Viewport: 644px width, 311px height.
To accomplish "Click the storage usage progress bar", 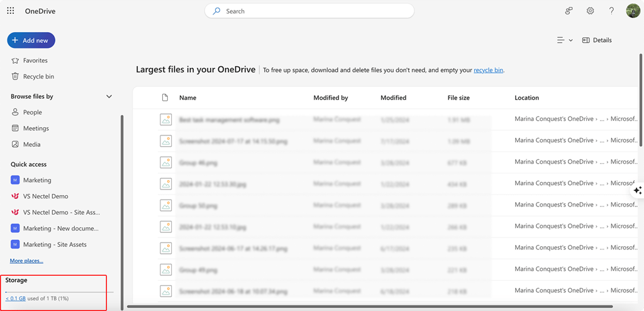I will tap(60, 291).
